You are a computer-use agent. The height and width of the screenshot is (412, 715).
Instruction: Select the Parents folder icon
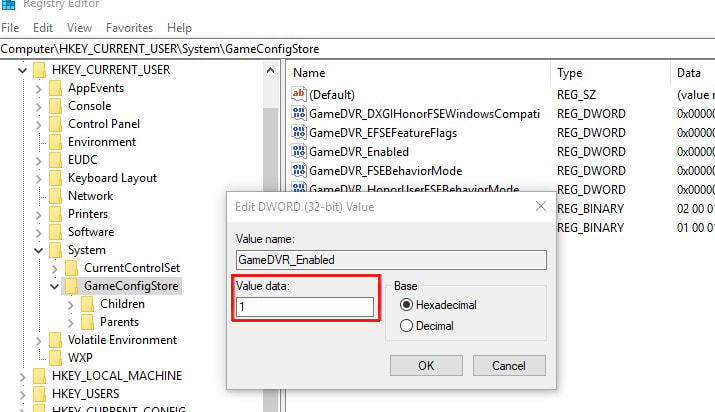tap(87, 322)
